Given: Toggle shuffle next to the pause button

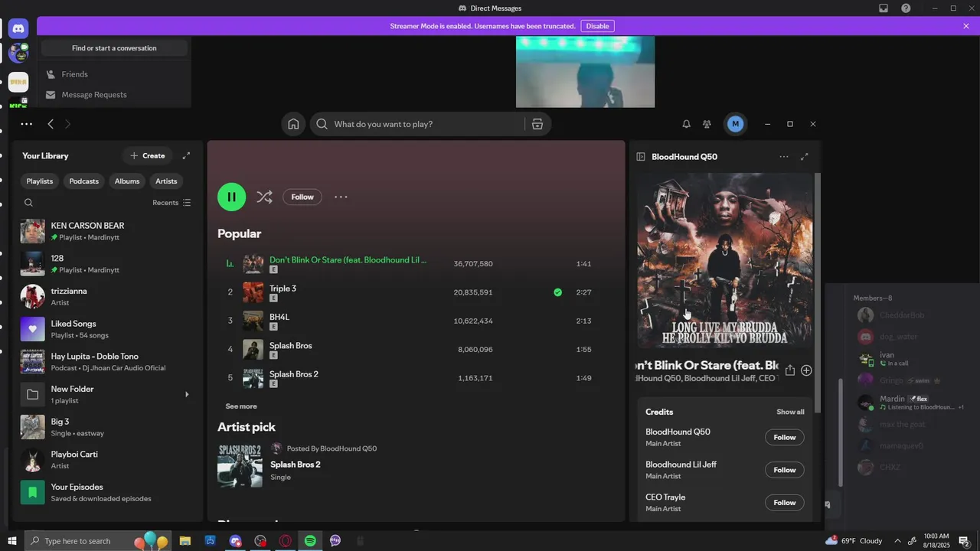Looking at the screenshot, I should [x=264, y=197].
